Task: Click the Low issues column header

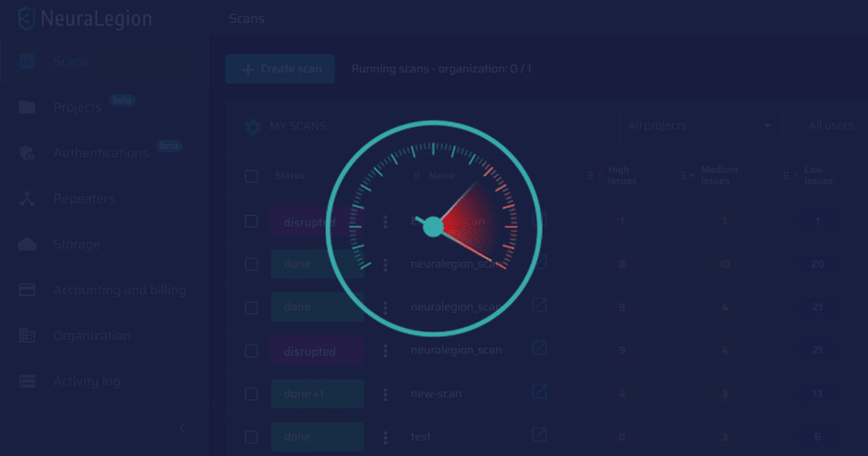Action: click(x=818, y=175)
